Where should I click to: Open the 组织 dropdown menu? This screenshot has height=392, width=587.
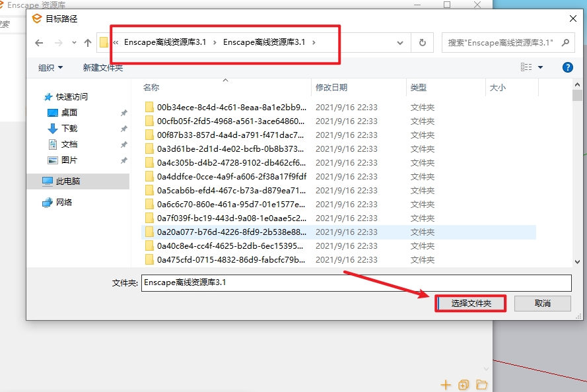pos(51,67)
